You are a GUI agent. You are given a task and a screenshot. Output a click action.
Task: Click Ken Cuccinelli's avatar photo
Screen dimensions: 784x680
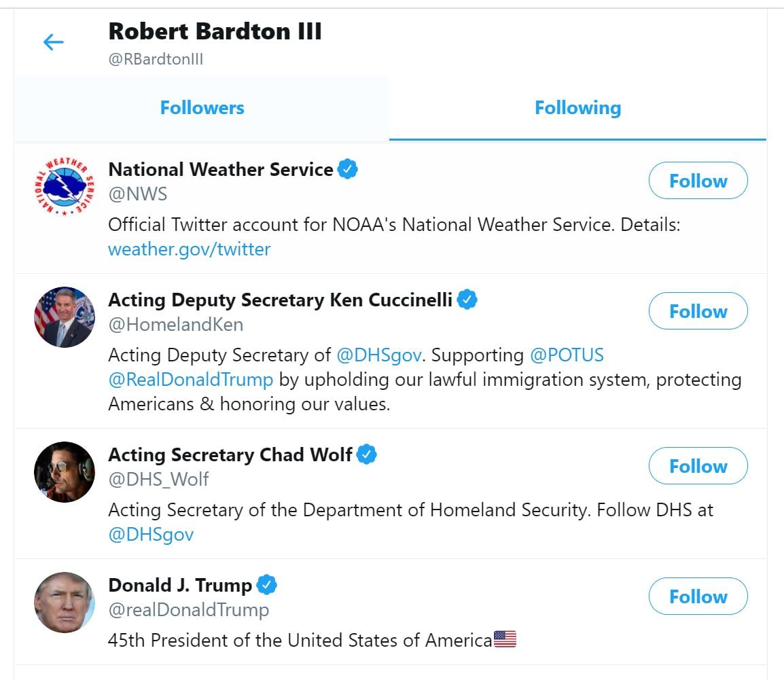(x=65, y=317)
